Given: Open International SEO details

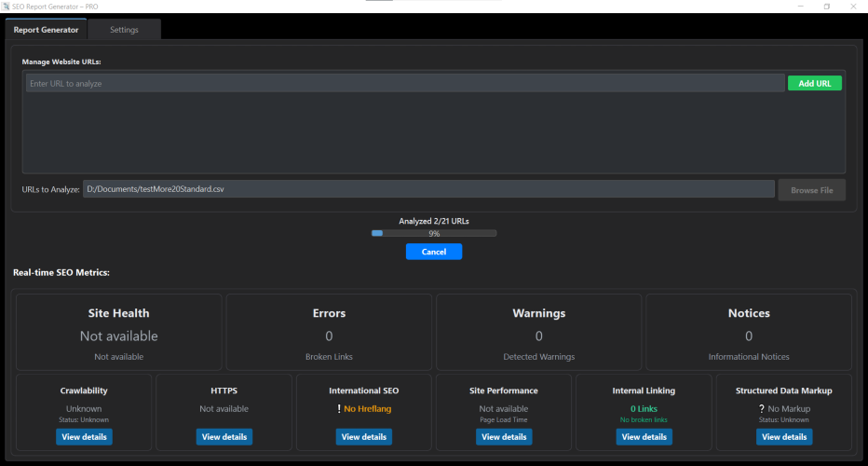Looking at the screenshot, I should 364,436.
